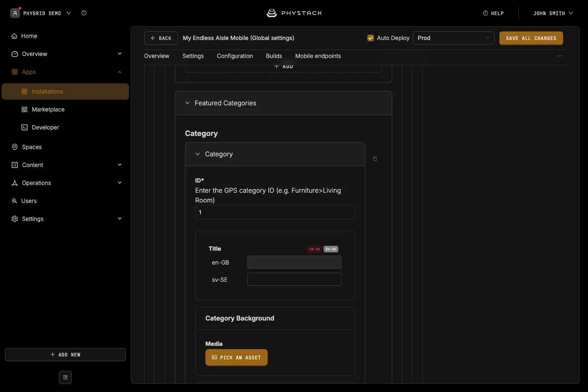Viewport: 588px width, 392px height.
Task: Open the John Smith user menu
Action: pyautogui.click(x=553, y=13)
